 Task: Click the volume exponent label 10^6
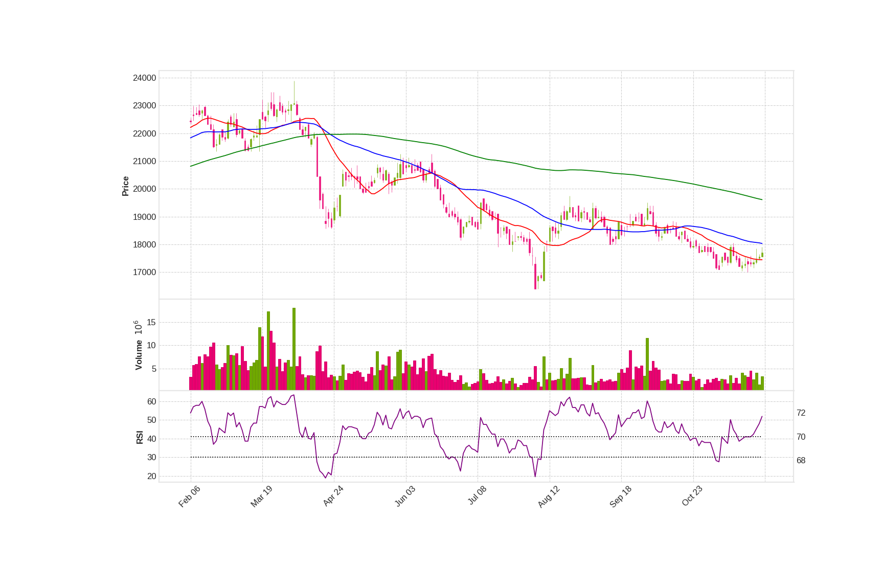tap(138, 328)
